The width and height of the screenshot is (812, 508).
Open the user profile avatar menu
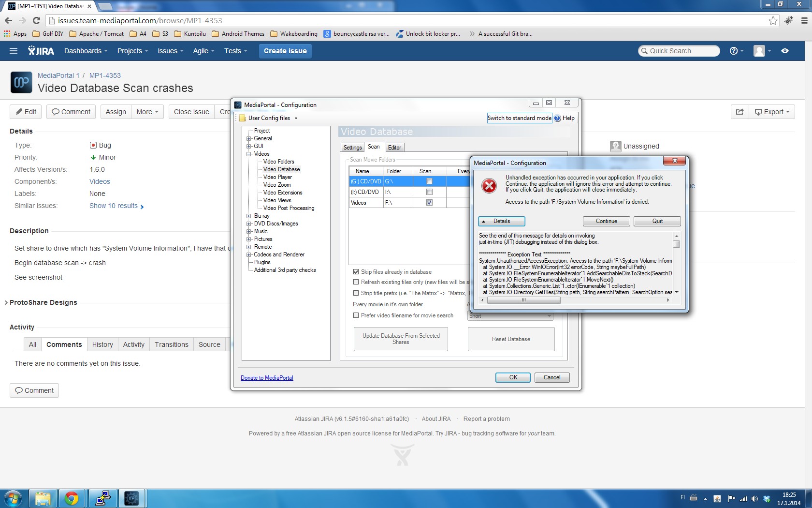pyautogui.click(x=762, y=51)
